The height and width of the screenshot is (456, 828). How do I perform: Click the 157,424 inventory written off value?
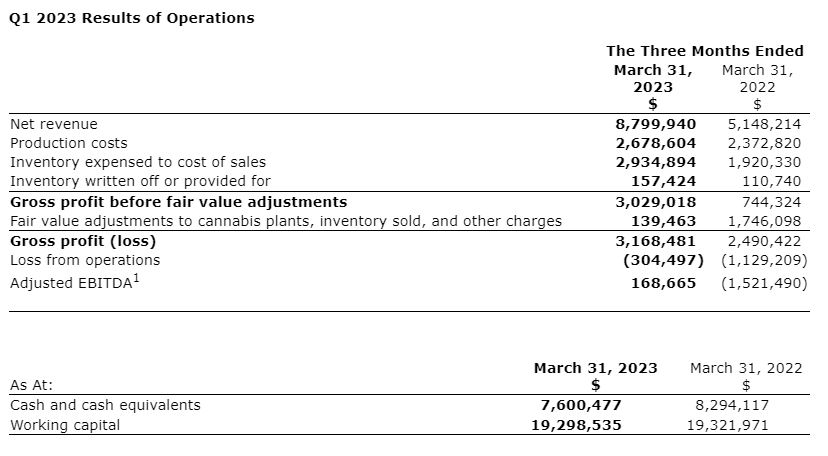(663, 181)
